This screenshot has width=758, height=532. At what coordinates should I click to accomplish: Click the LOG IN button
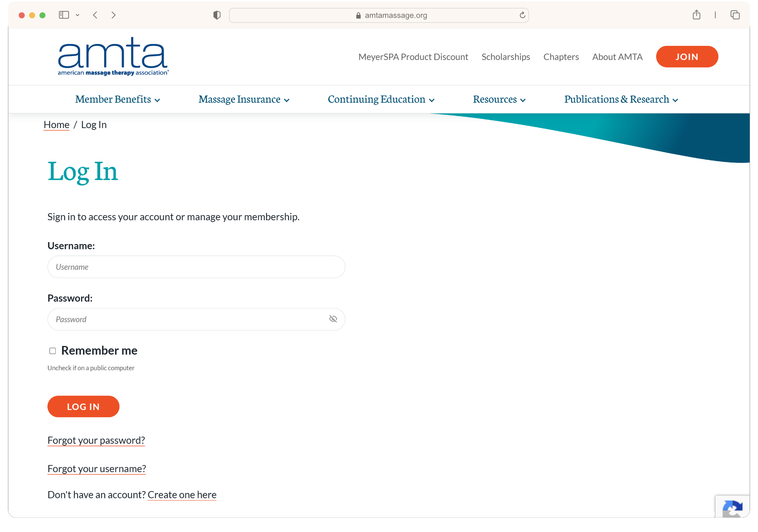tap(83, 407)
